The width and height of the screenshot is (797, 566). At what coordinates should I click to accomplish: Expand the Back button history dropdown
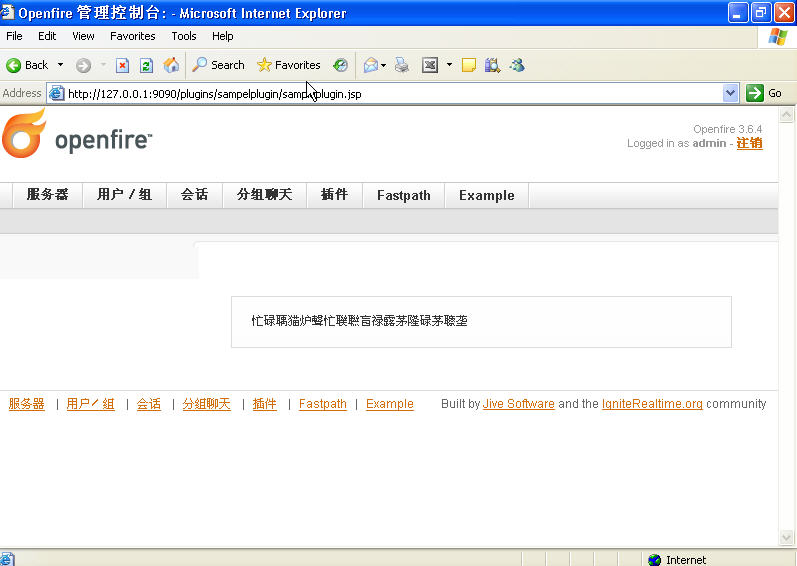pyautogui.click(x=60, y=65)
